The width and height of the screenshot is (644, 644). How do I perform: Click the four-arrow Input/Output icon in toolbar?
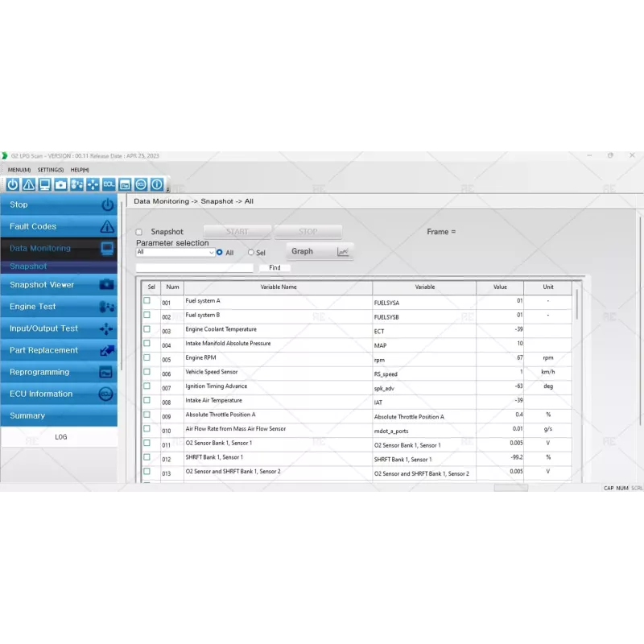[93, 184]
